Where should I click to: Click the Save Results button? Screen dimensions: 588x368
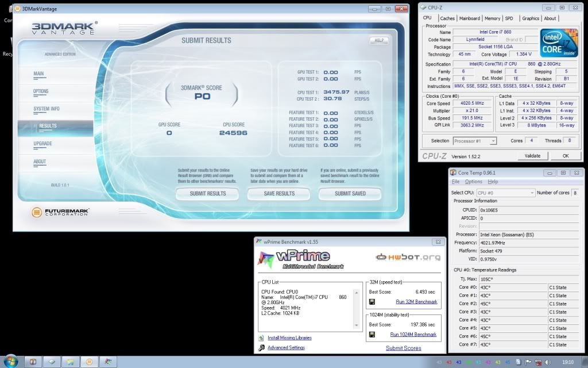click(278, 194)
